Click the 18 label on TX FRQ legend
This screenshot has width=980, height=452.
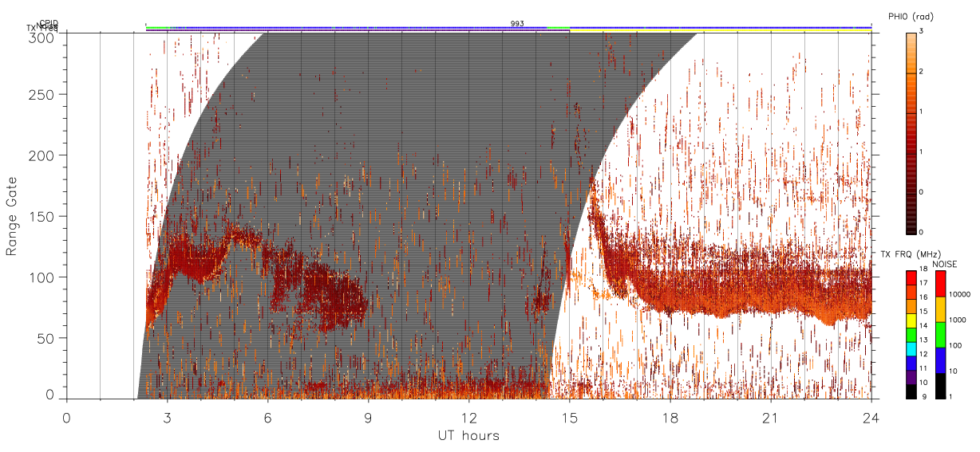923,269
